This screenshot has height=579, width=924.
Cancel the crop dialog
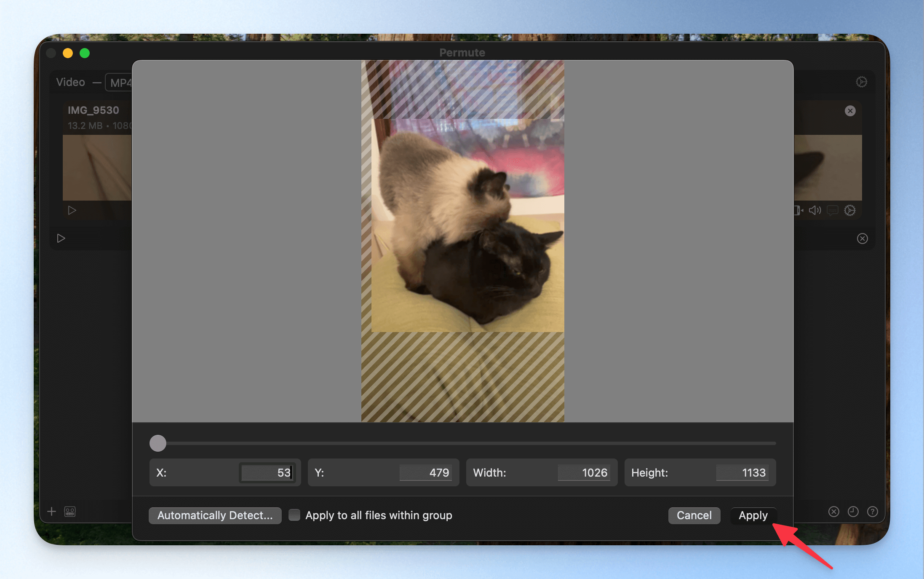pyautogui.click(x=694, y=515)
